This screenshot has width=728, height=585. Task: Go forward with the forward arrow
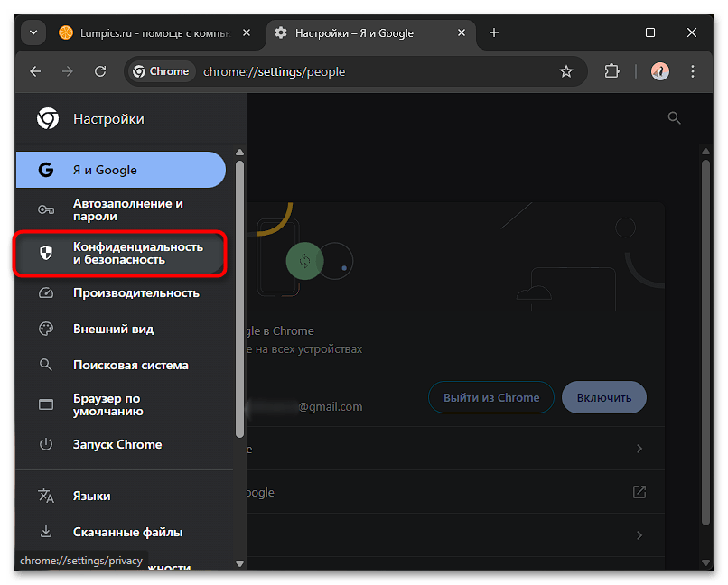coord(68,71)
